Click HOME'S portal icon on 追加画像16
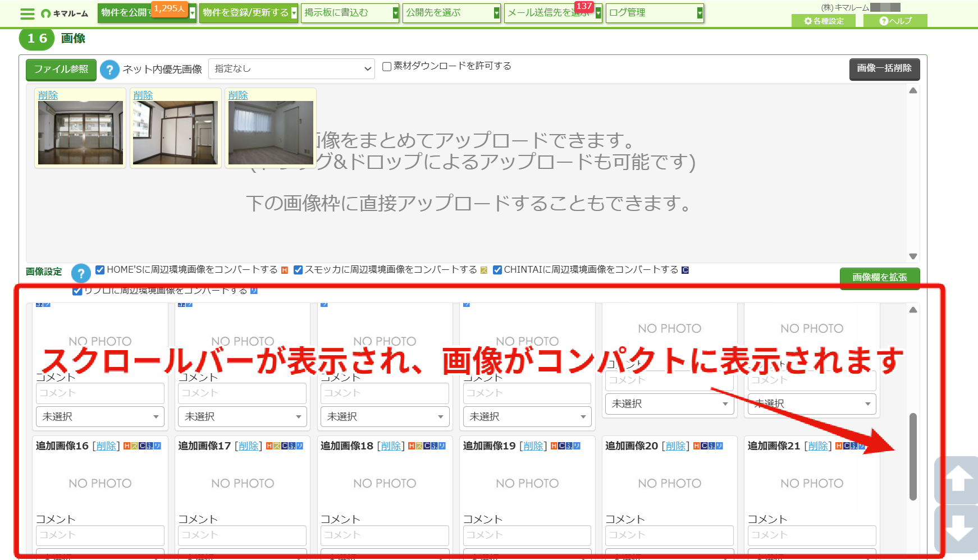978x560 pixels. pos(127,446)
